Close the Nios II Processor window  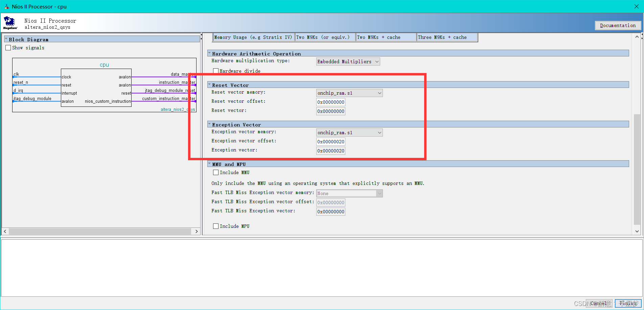coord(636,6)
